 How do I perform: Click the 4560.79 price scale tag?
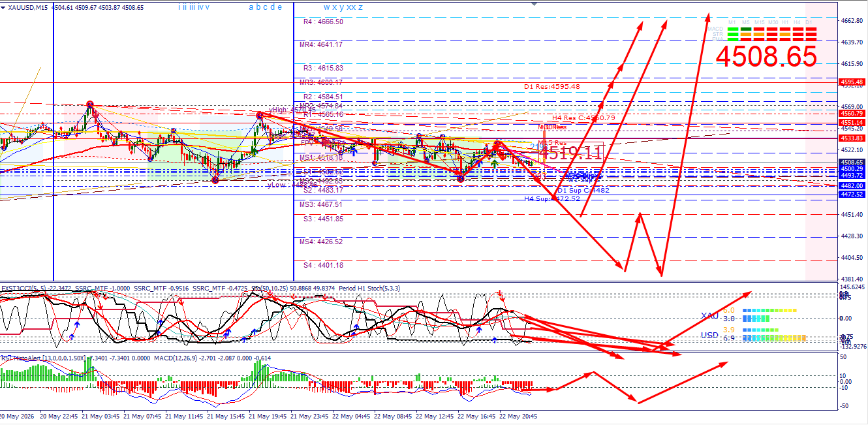(852, 114)
